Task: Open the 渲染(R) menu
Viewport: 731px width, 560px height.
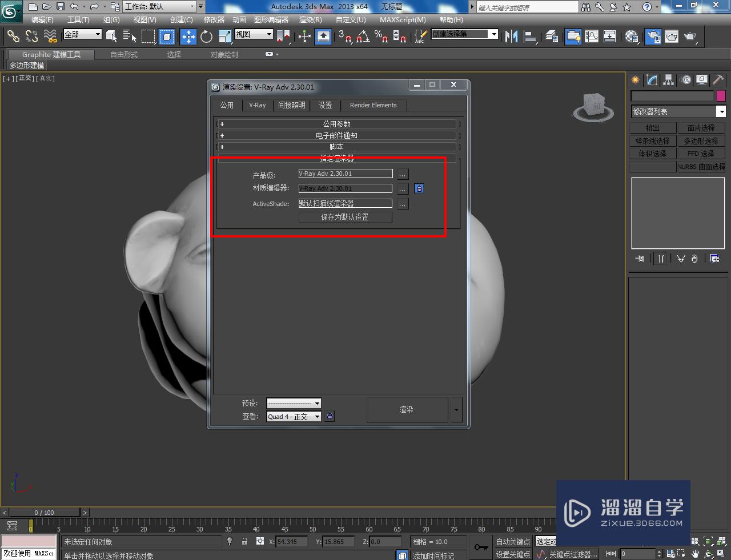Action: click(311, 19)
